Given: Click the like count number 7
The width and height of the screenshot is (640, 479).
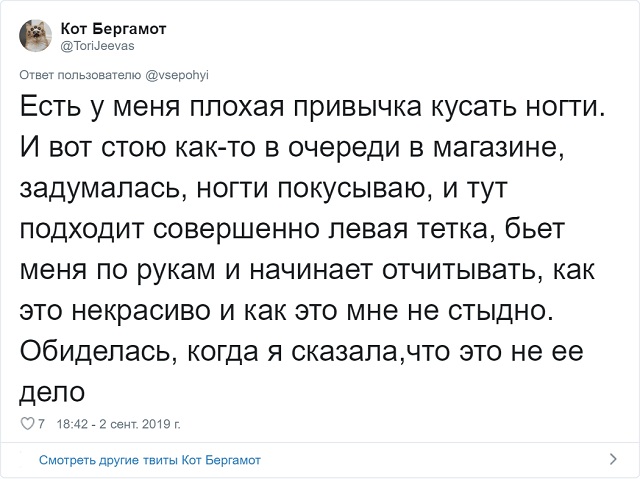Looking at the screenshot, I should [x=40, y=425].
